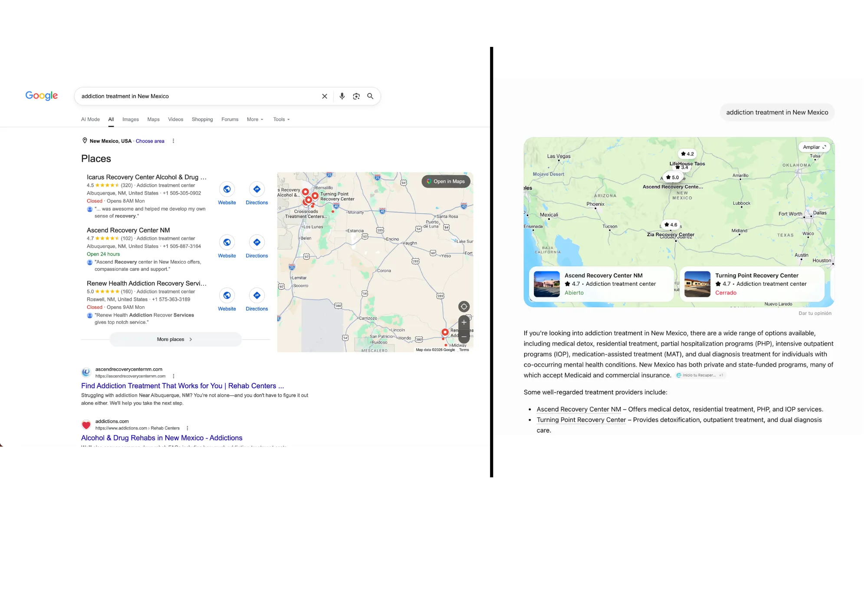Open three-dot menu for addictions.com result
Screen dimensions: 868x614
pyautogui.click(x=187, y=428)
